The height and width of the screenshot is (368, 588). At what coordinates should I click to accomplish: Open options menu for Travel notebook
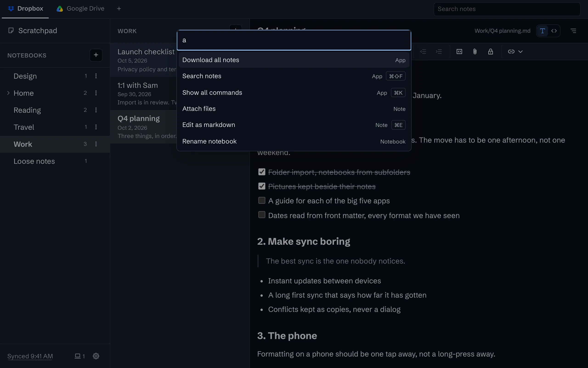click(96, 127)
